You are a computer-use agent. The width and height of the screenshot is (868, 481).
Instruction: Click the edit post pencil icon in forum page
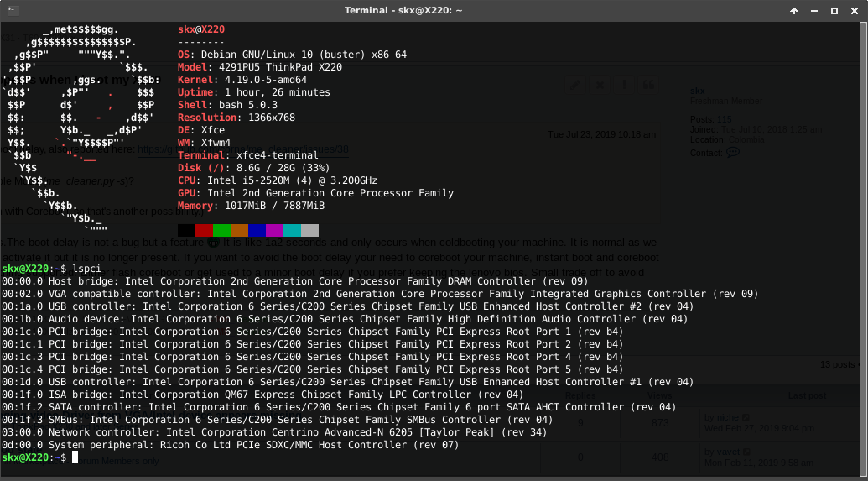tap(575, 85)
